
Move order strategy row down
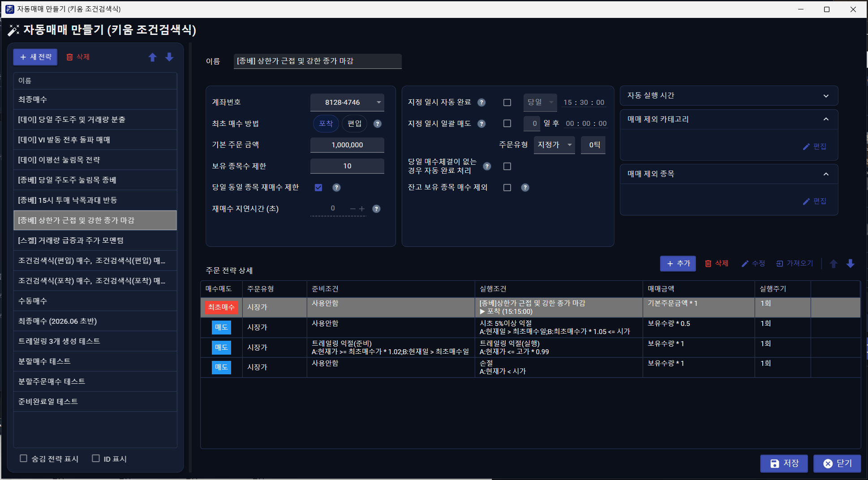[x=851, y=264]
